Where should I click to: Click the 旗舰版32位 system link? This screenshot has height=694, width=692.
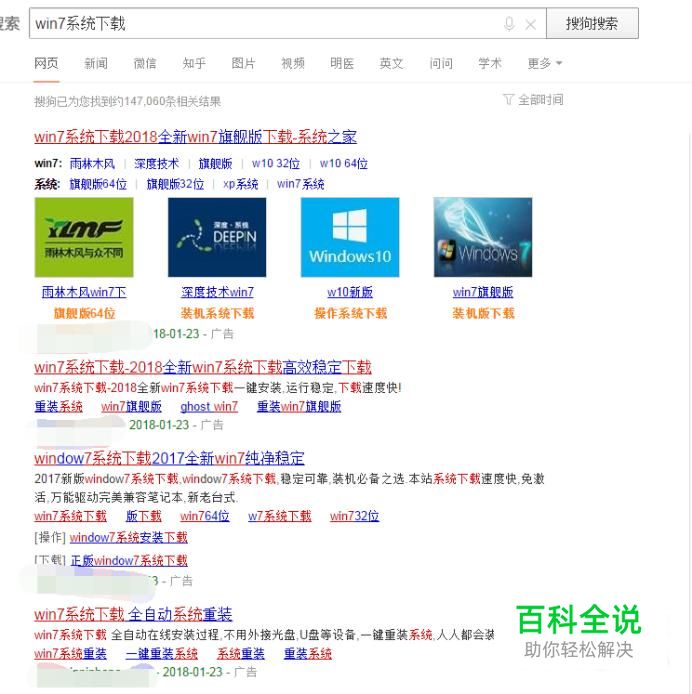coord(175,184)
